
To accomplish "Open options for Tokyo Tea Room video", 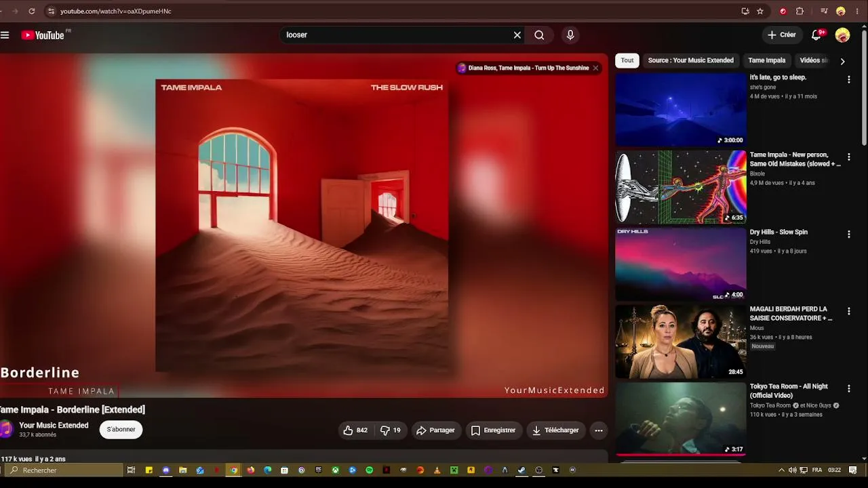I will pos(848,389).
